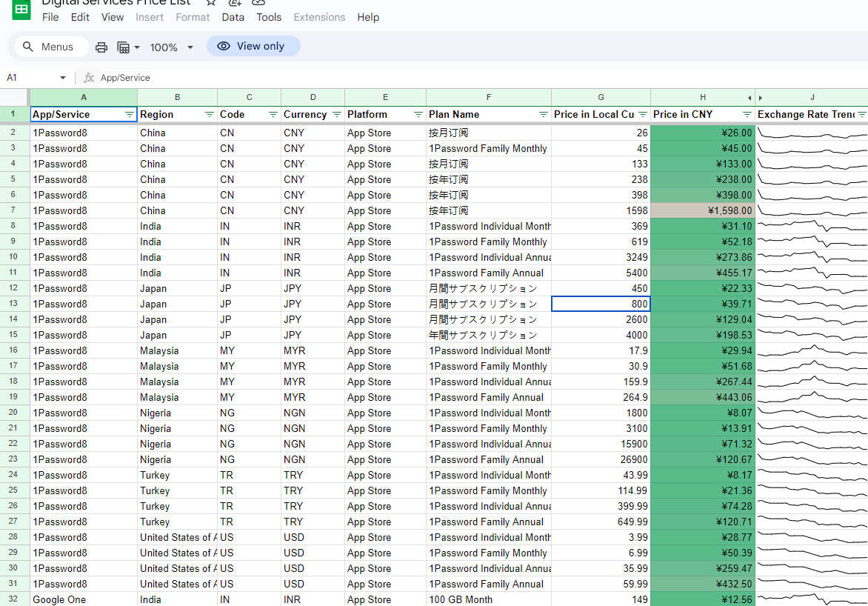Viewport: 868px width, 606px height.
Task: Open the Extensions menu
Action: coord(319,17)
